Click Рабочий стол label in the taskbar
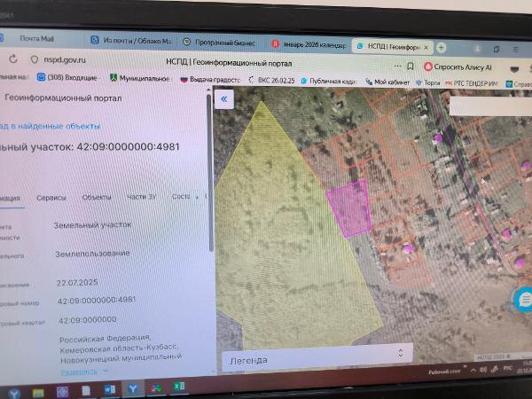The width and height of the screenshot is (532, 399). [x=444, y=372]
